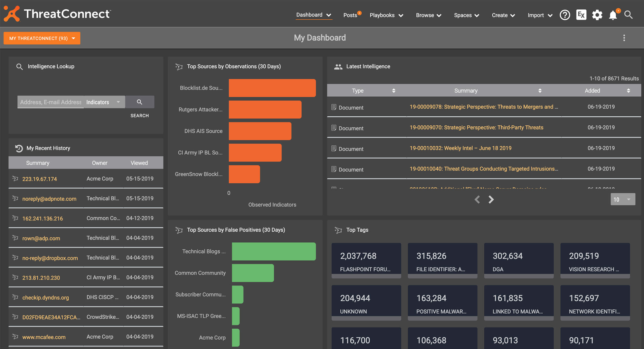This screenshot has height=349, width=644.
Task: Open results-per-page 10 dropdown
Action: pyautogui.click(x=623, y=199)
